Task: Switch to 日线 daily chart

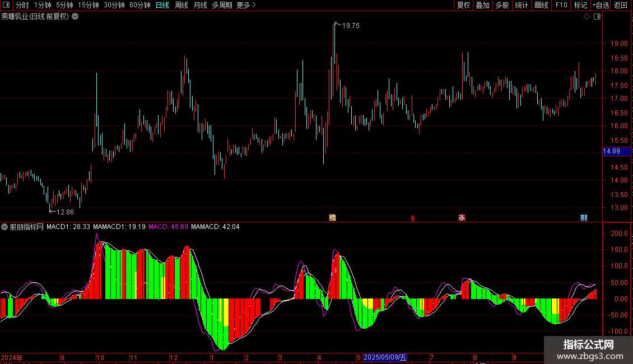Action: pyautogui.click(x=162, y=5)
